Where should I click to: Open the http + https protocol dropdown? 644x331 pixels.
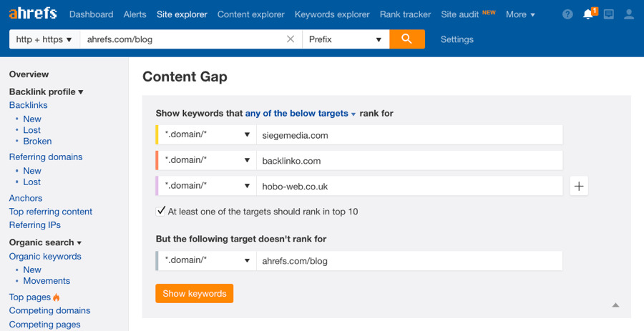[x=44, y=39]
